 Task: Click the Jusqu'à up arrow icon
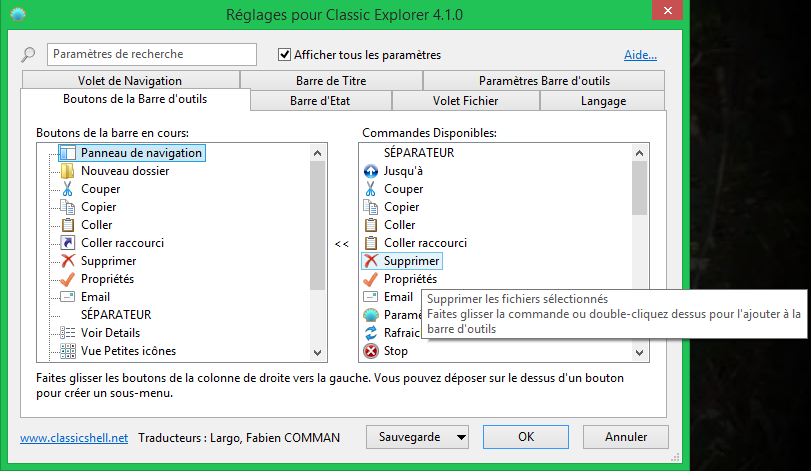pyautogui.click(x=370, y=171)
